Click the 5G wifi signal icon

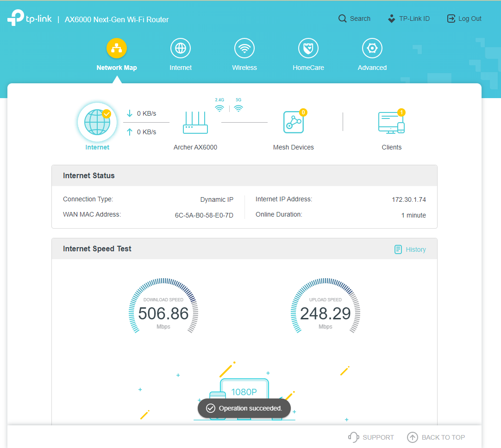[x=238, y=108]
